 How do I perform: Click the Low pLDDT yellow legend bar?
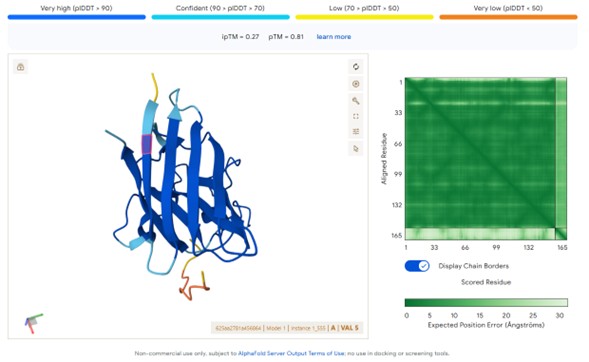coord(364,17)
